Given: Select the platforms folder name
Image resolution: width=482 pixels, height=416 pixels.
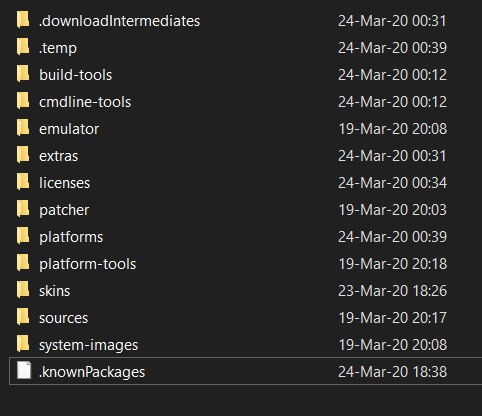Looking at the screenshot, I should [71, 237].
